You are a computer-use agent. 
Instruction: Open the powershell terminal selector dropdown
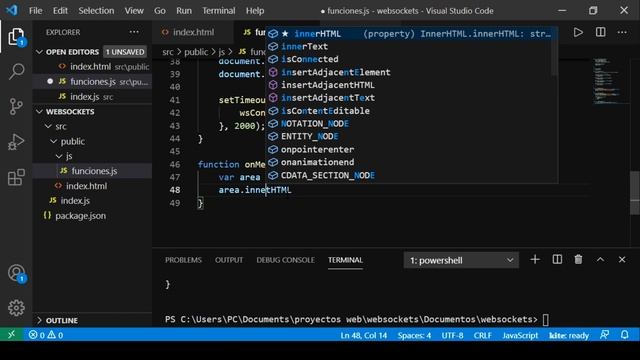click(x=461, y=260)
